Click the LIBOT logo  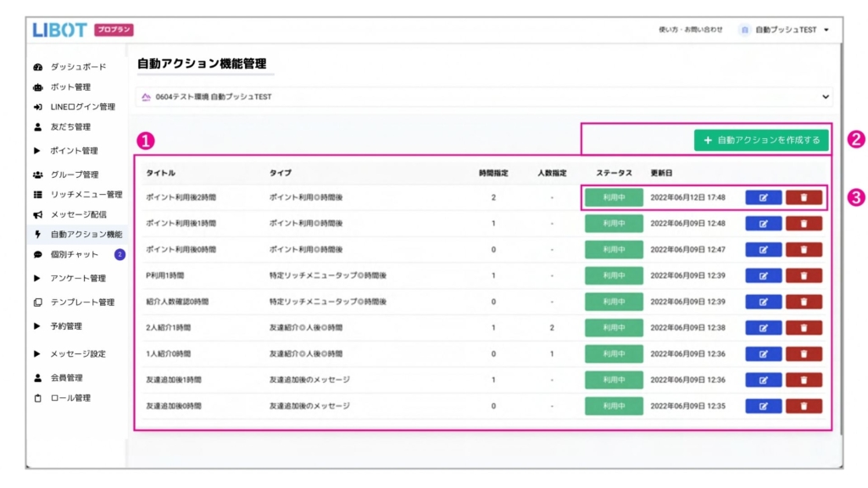coord(59,30)
